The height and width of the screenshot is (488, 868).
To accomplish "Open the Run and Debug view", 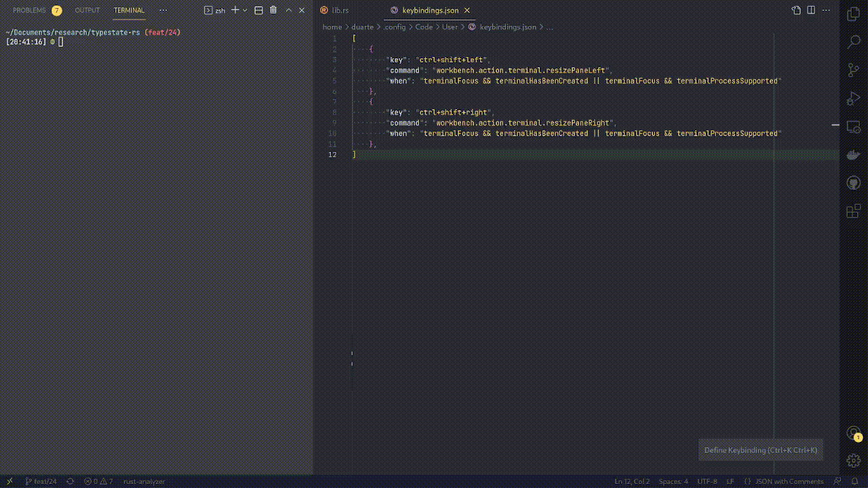I will coord(853,98).
